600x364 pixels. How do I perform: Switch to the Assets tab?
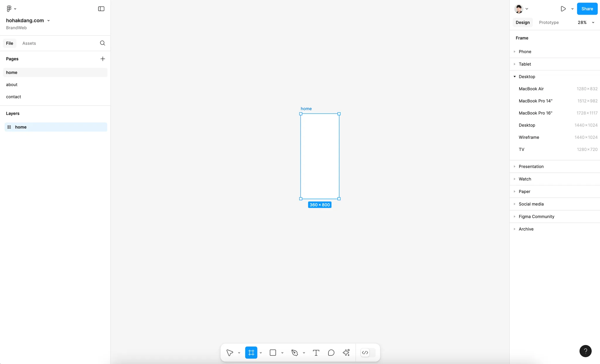(x=29, y=43)
